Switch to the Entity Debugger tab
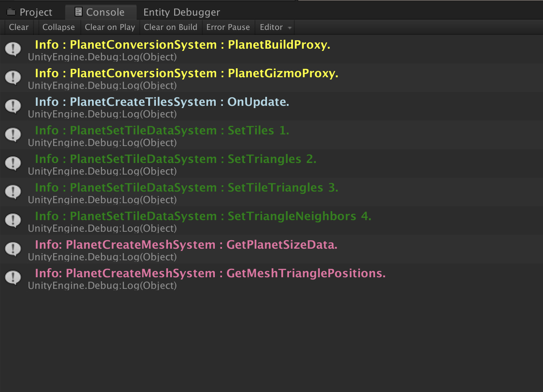 pos(181,12)
